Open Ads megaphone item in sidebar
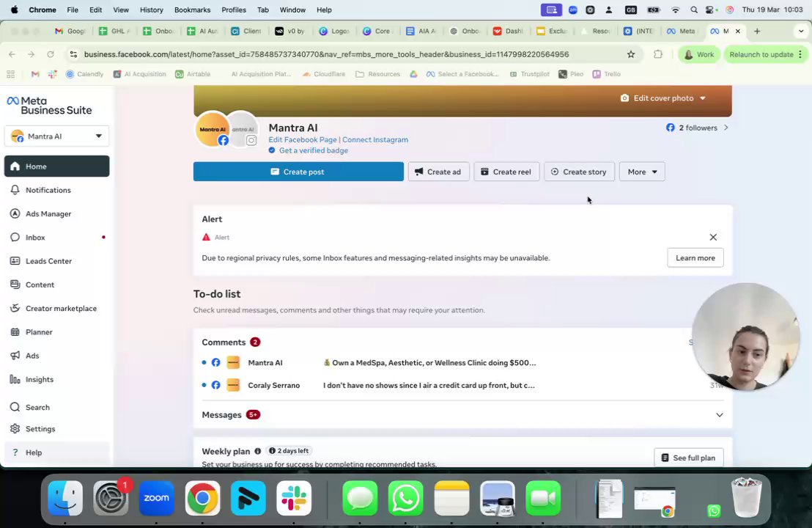The width and height of the screenshot is (812, 528). pyautogui.click(x=57, y=356)
